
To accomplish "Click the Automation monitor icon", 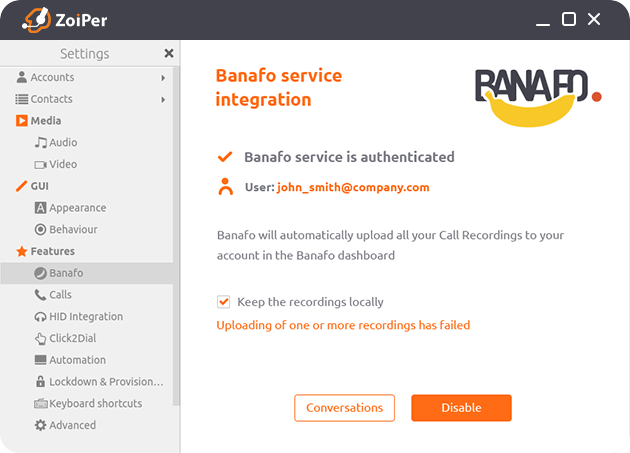I will pos(40,360).
